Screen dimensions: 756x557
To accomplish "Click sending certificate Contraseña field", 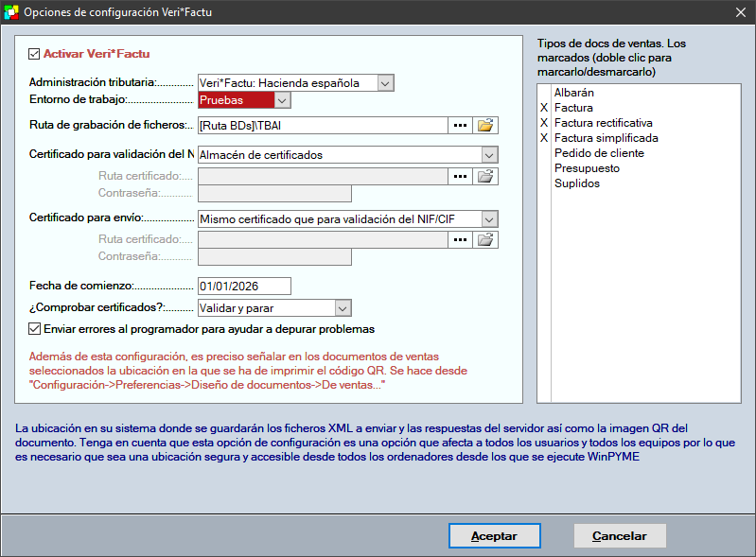I will click(274, 257).
